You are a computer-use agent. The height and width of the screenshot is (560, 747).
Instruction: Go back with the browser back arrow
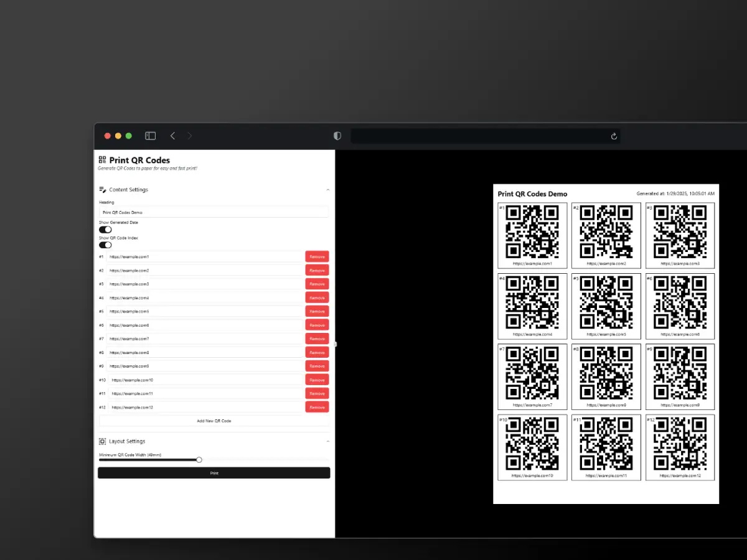coord(172,136)
